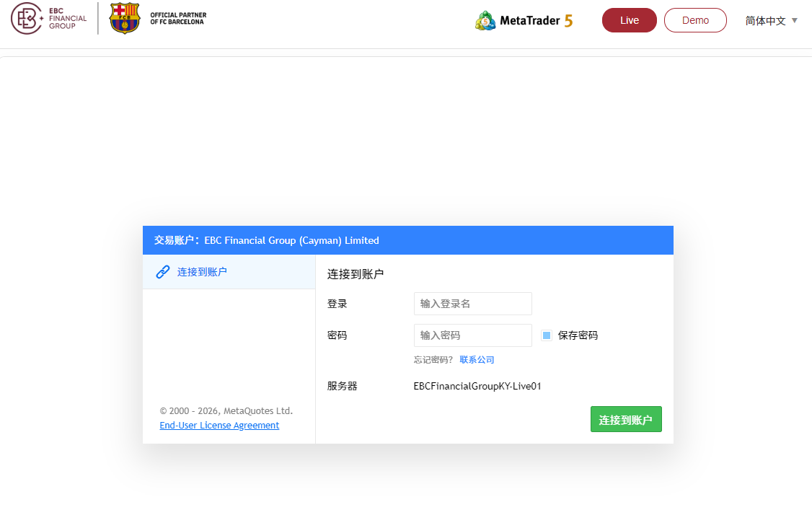This screenshot has height=510, width=812.
Task: Click the MetaQuotes copyright text
Action: click(226, 410)
